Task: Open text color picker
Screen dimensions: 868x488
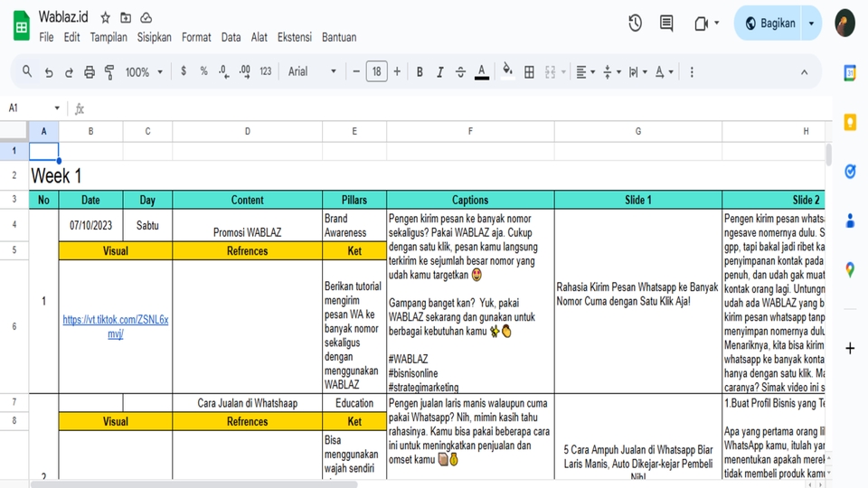Action: pyautogui.click(x=482, y=72)
